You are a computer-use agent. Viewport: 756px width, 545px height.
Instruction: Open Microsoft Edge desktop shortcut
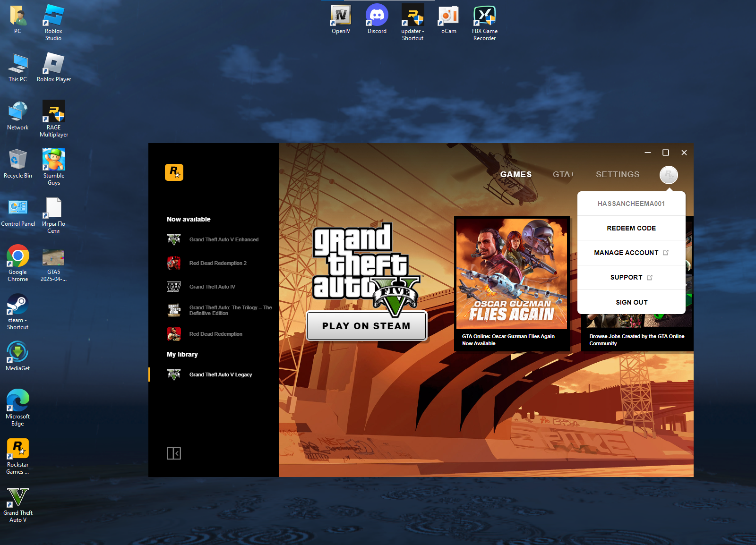tap(18, 408)
